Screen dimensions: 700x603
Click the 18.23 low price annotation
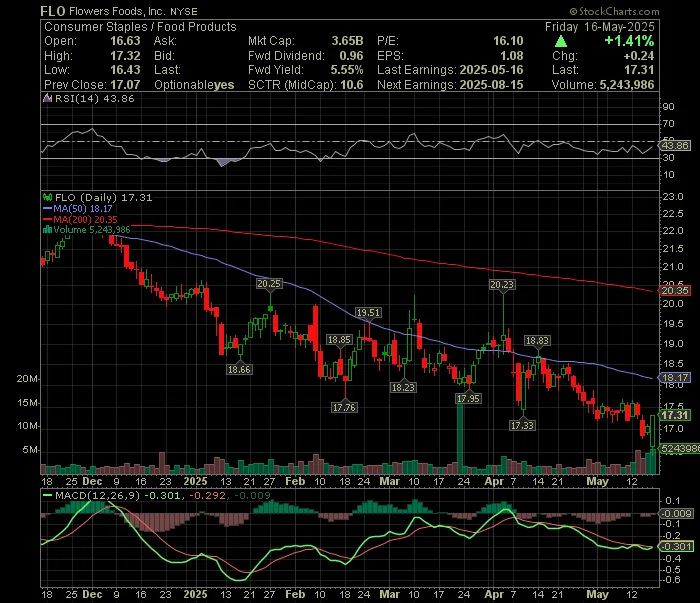404,387
